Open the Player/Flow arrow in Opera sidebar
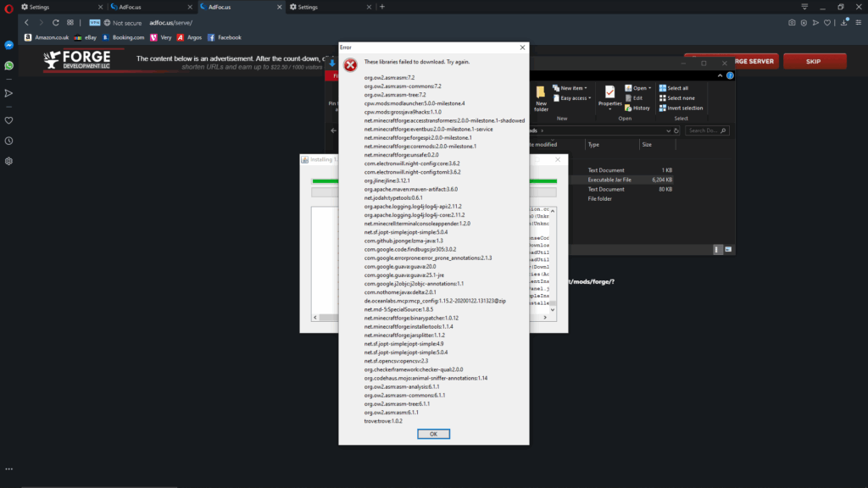Screen dimensions: 868x488 (8, 93)
